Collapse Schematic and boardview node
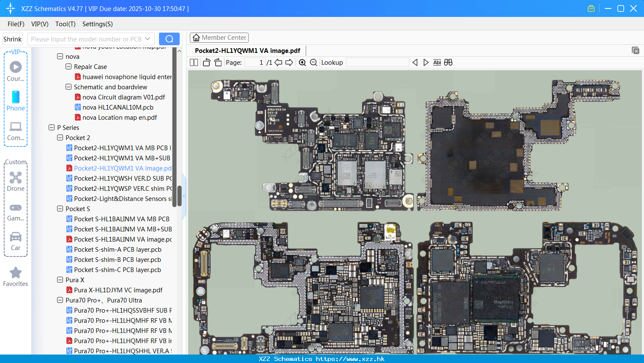This screenshot has height=363, width=644. tap(69, 87)
